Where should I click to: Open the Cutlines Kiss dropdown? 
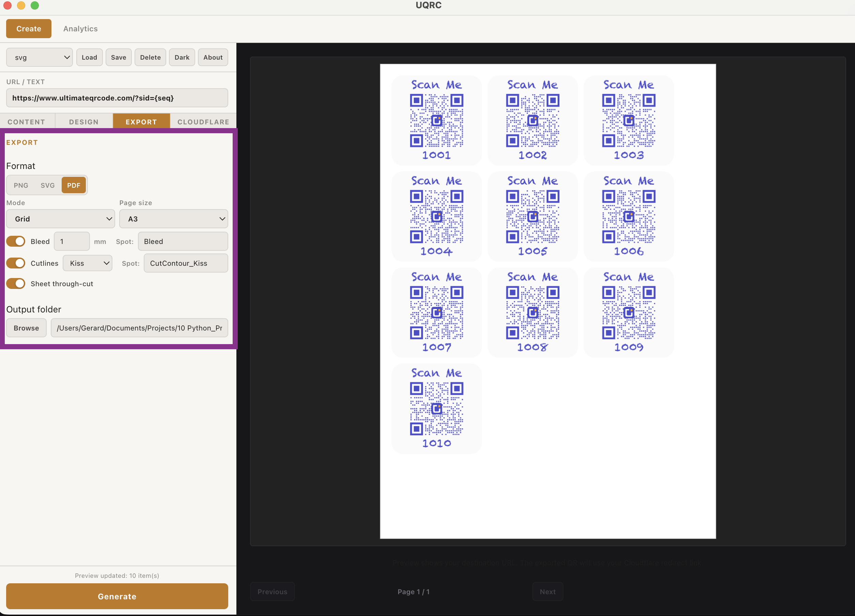(88, 263)
